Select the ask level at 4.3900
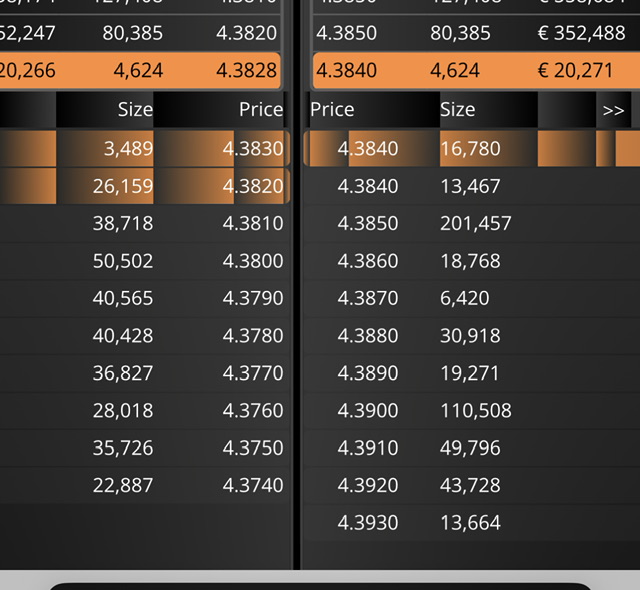640x590 pixels. coord(472,410)
